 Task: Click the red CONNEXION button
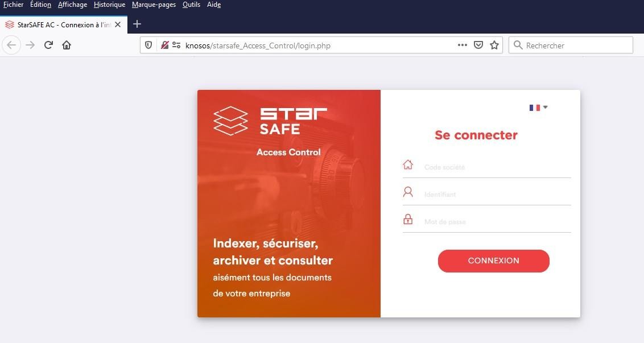[x=493, y=261]
